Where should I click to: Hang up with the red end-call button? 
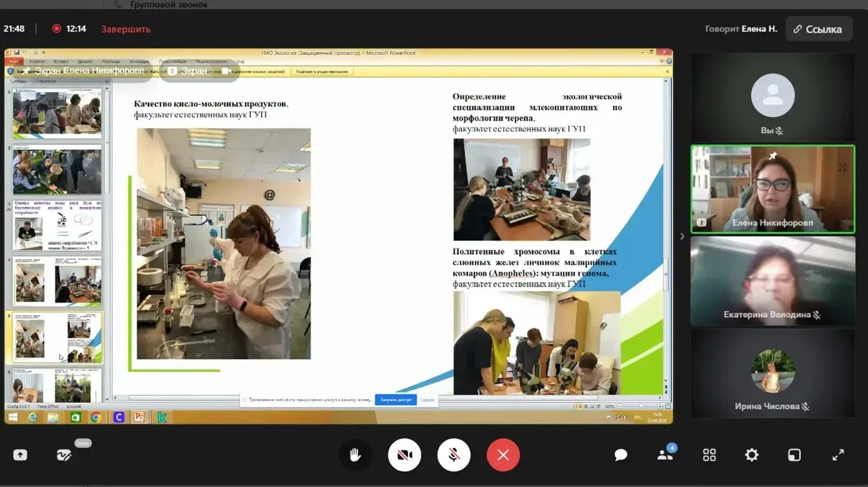point(503,455)
